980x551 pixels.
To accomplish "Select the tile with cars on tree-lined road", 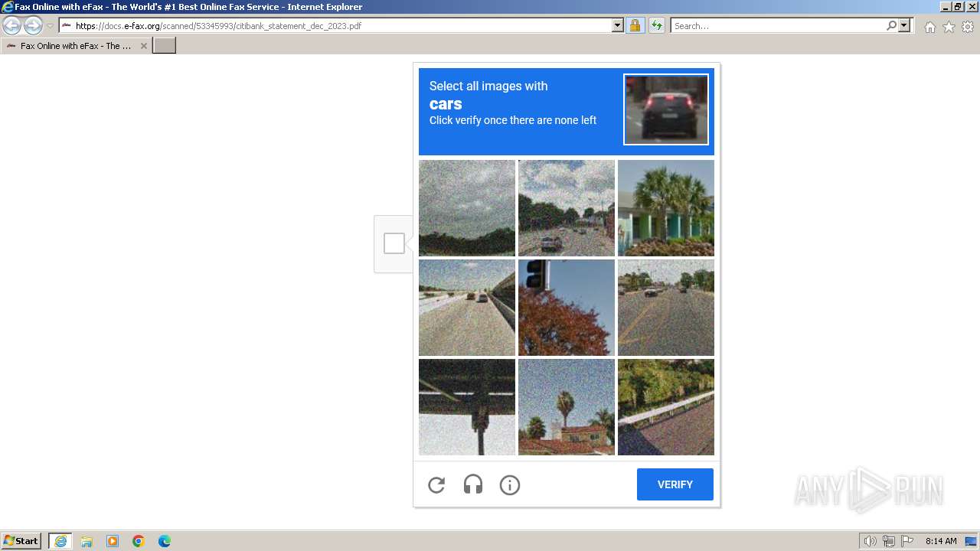I will (x=567, y=208).
